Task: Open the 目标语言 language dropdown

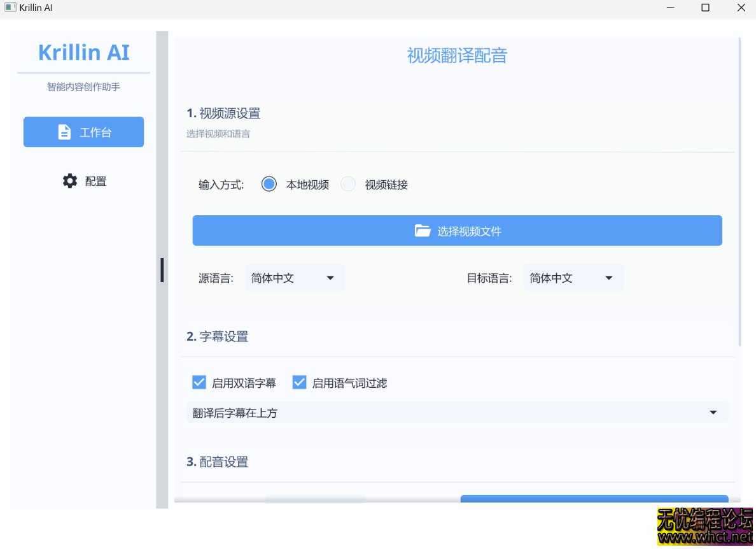Action: click(573, 277)
